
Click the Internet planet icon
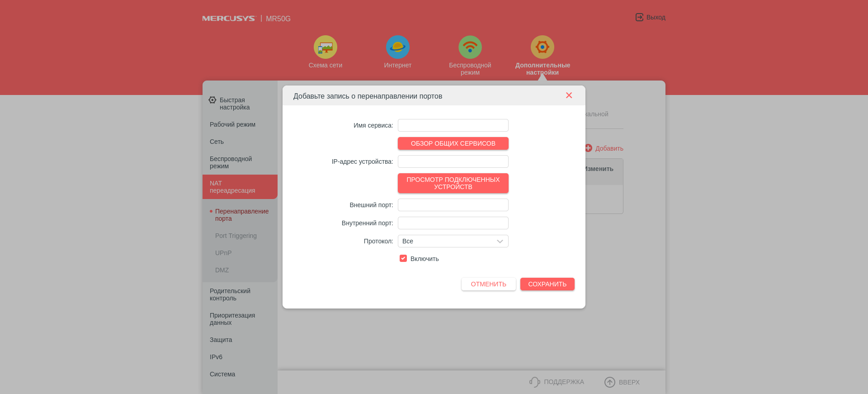click(x=398, y=47)
